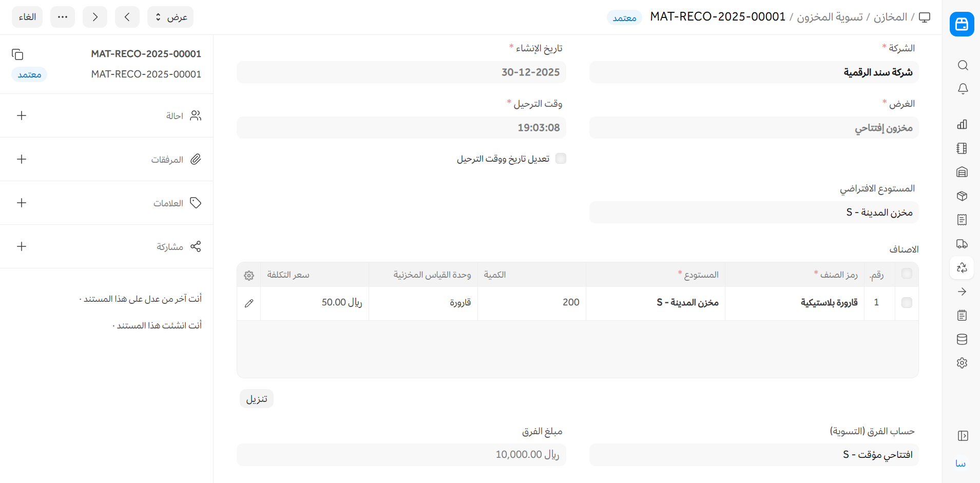The width and height of the screenshot is (980, 483).
Task: Open the database icon in the sidebar
Action: coord(962,339)
